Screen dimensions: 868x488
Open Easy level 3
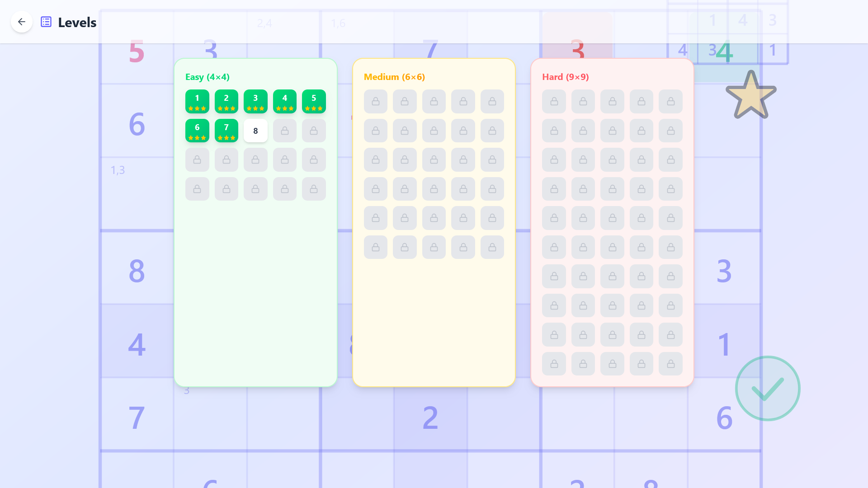tap(255, 101)
